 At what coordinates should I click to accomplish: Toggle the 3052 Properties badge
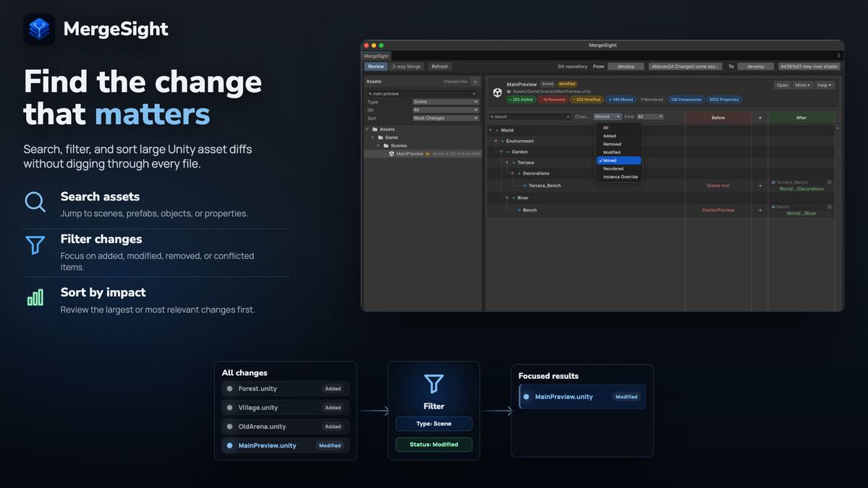724,100
